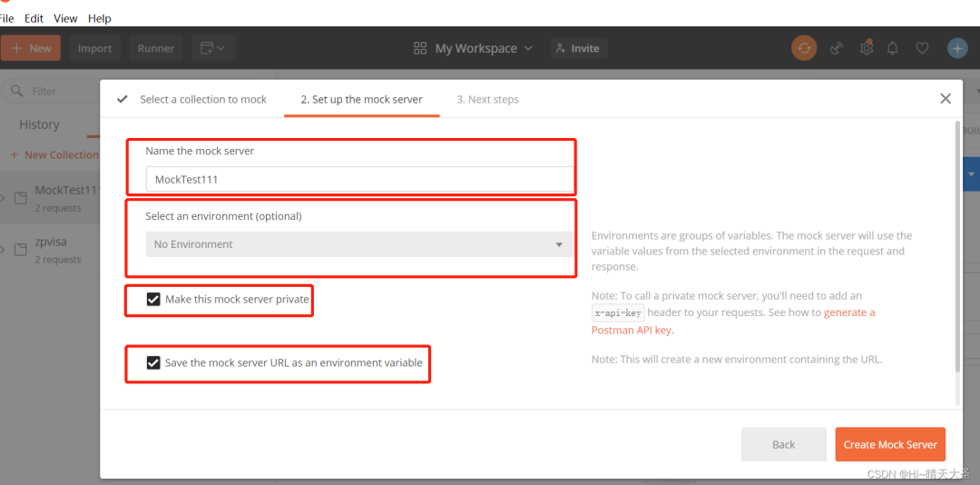Screen dimensions: 980x485
Task: Select the Next steps tab
Action: (x=487, y=99)
